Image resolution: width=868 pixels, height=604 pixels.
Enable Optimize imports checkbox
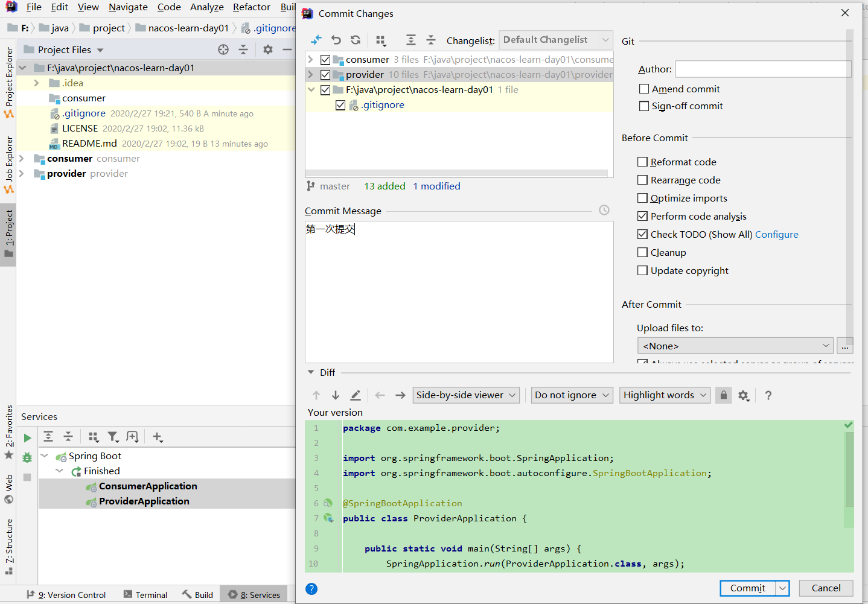643,198
